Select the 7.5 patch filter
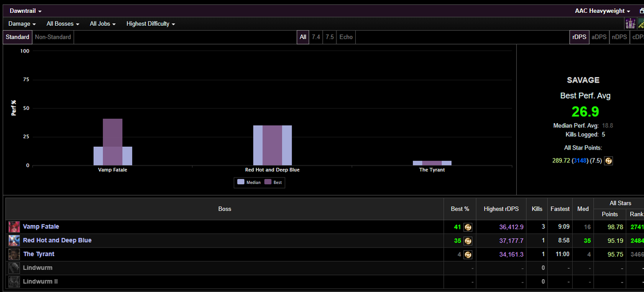644x292 pixels. click(330, 37)
